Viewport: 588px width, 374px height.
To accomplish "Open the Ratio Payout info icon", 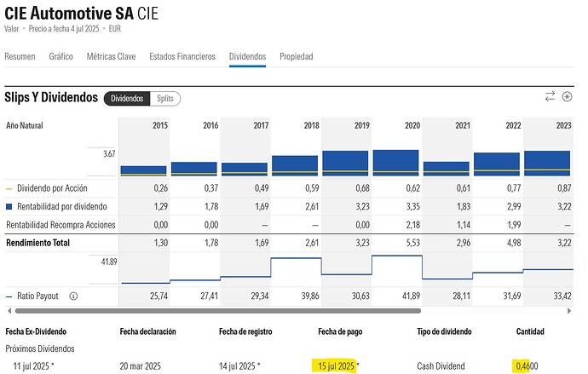I will pyautogui.click(x=73, y=296).
